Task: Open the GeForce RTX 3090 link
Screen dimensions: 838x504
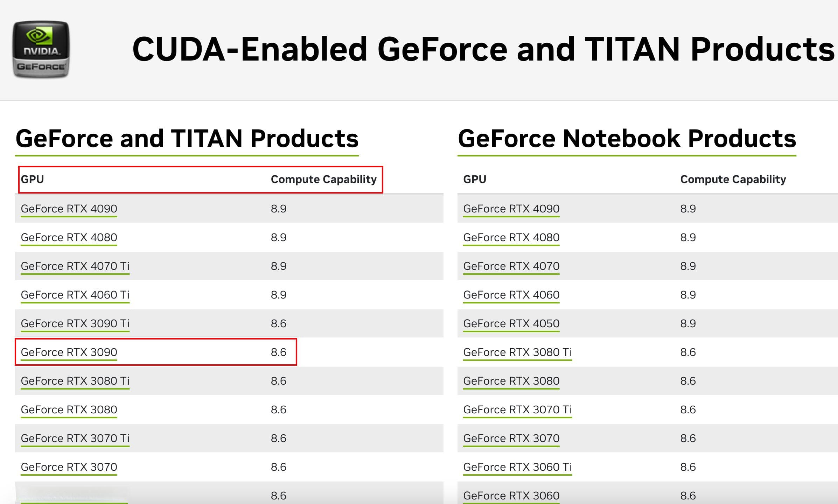Action: (69, 352)
